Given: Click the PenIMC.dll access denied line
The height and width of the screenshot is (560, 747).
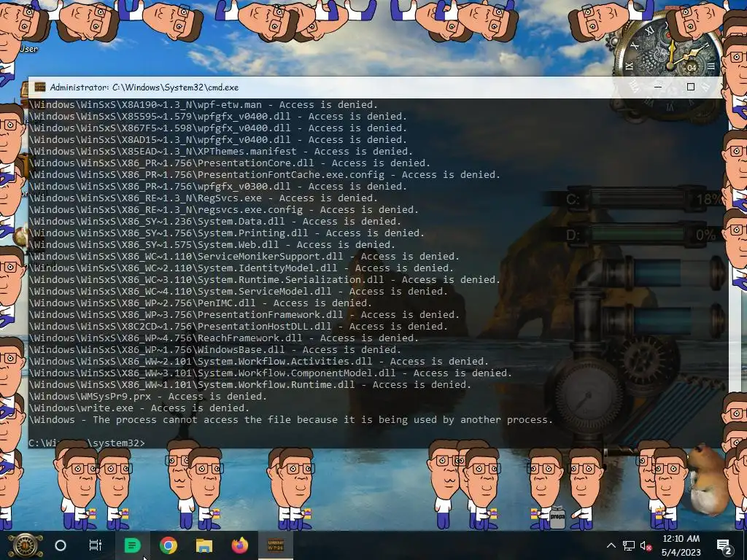Looking at the screenshot, I should 201,303.
